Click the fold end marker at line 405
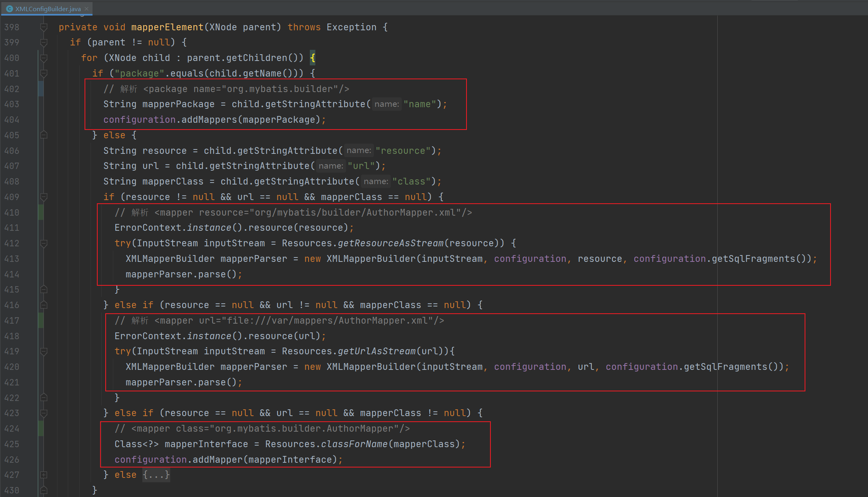Screen dimensions: 868x497 pos(44,135)
